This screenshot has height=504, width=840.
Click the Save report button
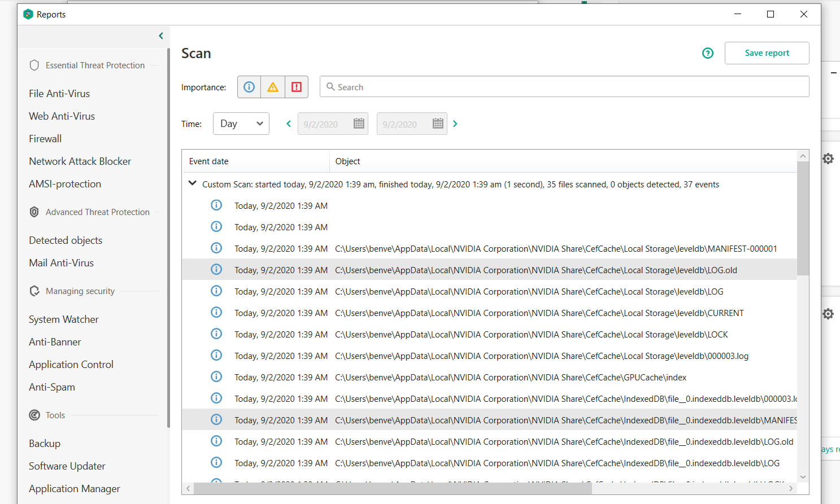767,53
